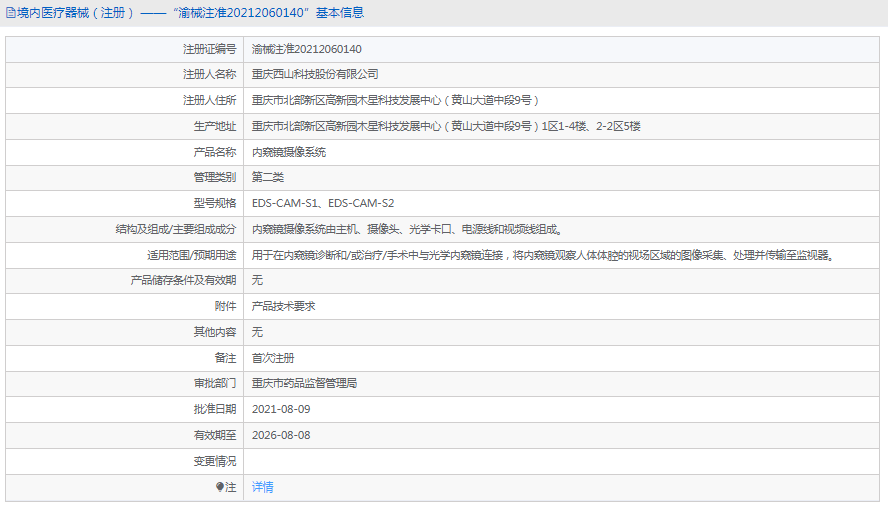The image size is (888, 508).
Task: Click the 有效期至 label
Action: (215, 435)
